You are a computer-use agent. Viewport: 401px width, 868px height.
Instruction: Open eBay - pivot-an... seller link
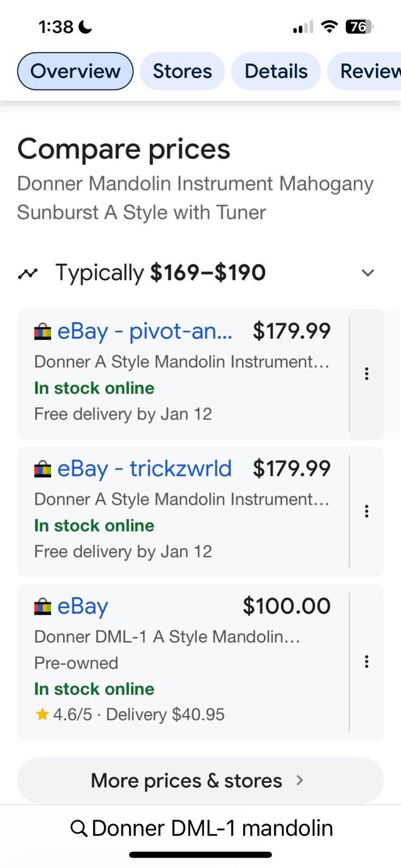tap(145, 331)
